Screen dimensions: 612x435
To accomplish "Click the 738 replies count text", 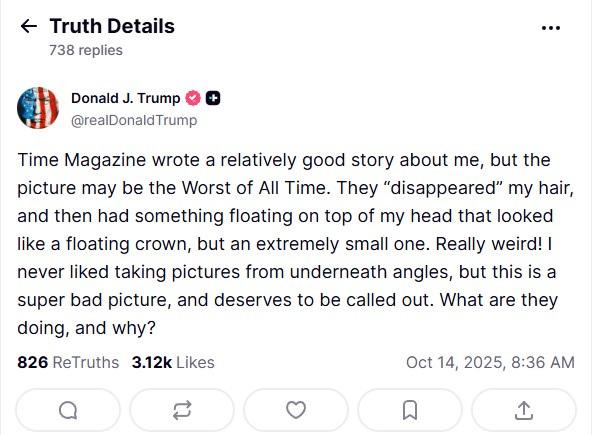I will pyautogui.click(x=86, y=50).
